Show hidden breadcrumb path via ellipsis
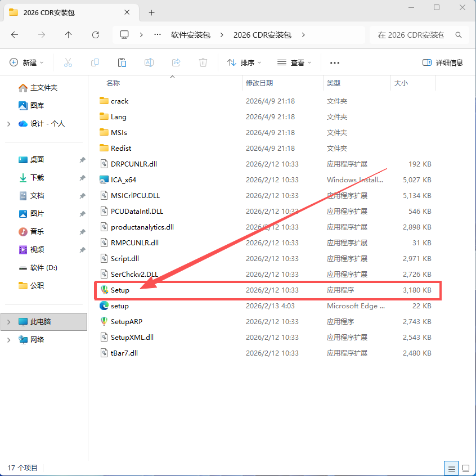The image size is (476, 476). click(x=157, y=35)
